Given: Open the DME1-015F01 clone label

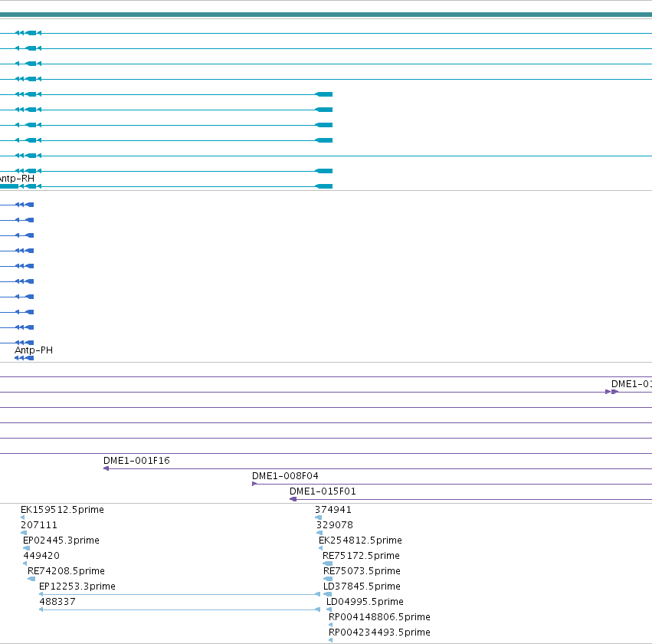Looking at the screenshot, I should [323, 491].
